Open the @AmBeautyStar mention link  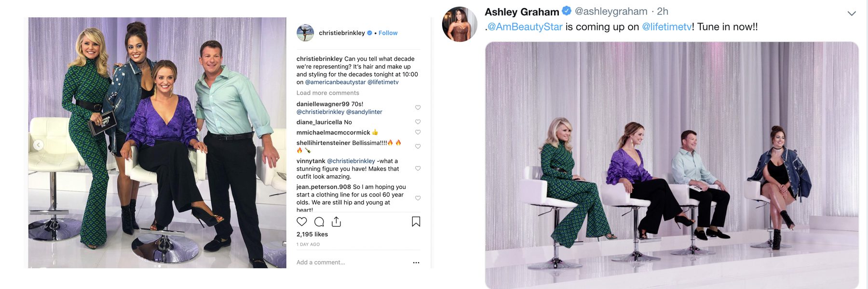pos(525,27)
